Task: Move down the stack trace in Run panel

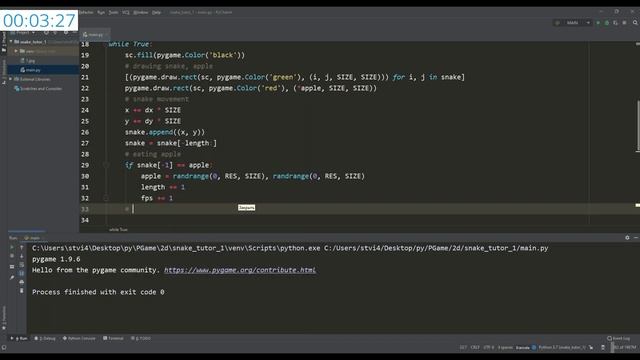Action: (22, 256)
